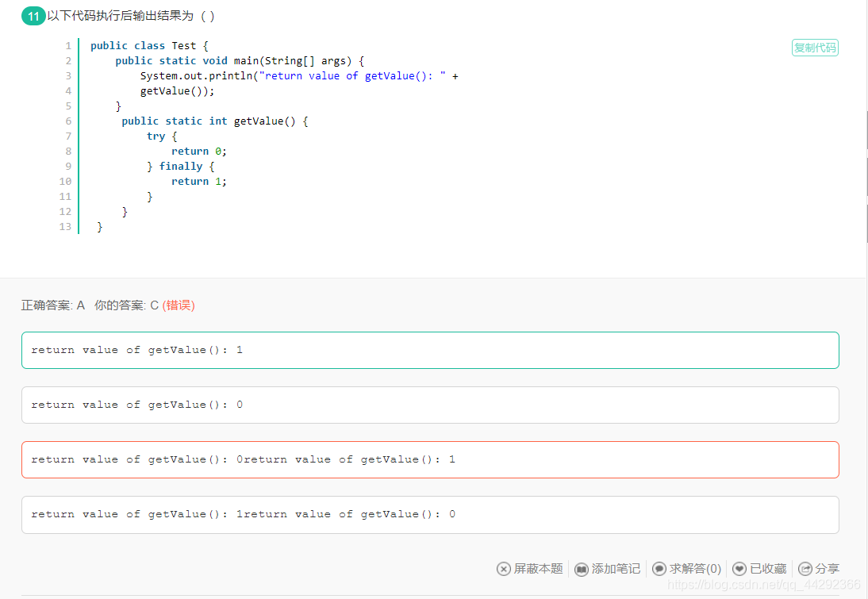Click the 求解答(0) text link
Image resolution: width=868 pixels, height=599 pixels.
pyautogui.click(x=695, y=569)
